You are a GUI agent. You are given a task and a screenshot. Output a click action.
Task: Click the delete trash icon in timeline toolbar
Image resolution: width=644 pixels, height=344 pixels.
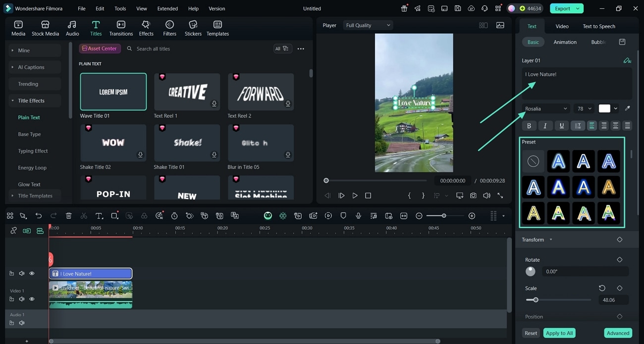pyautogui.click(x=69, y=215)
